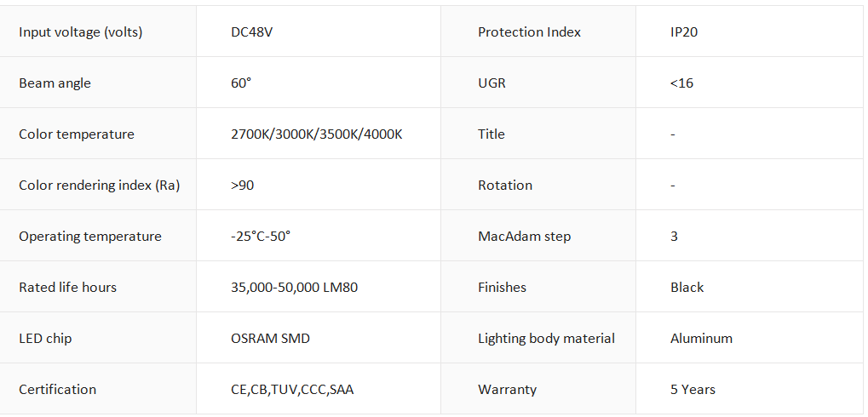Click the Aluminum material value

701,339
